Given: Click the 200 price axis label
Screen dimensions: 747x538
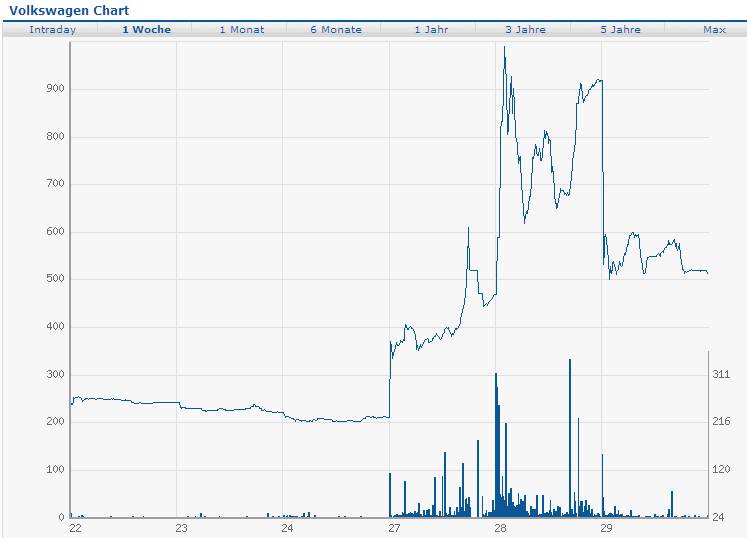Looking at the screenshot, I should 55,421.
